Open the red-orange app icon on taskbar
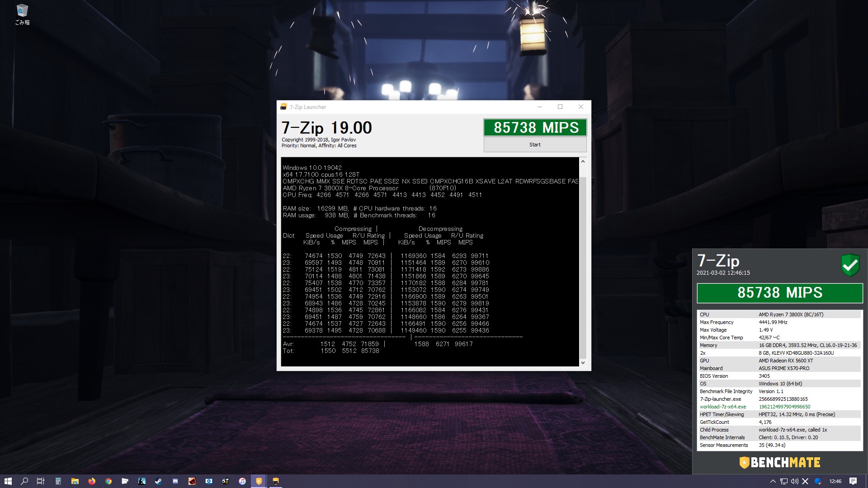Image resolution: width=868 pixels, height=488 pixels. [192, 481]
